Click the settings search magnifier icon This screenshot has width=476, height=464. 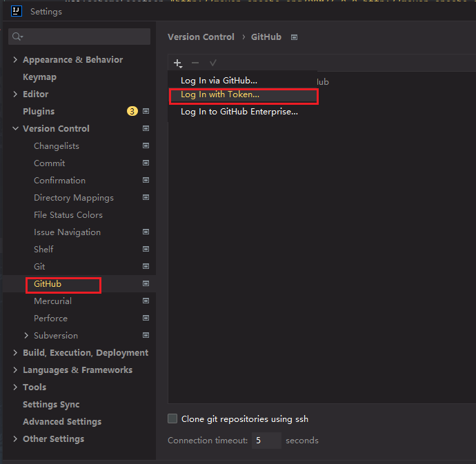pyautogui.click(x=17, y=37)
